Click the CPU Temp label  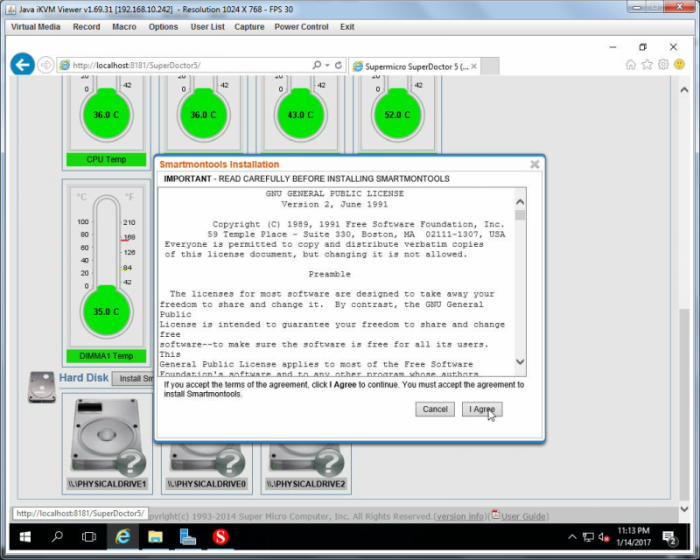pyautogui.click(x=106, y=159)
